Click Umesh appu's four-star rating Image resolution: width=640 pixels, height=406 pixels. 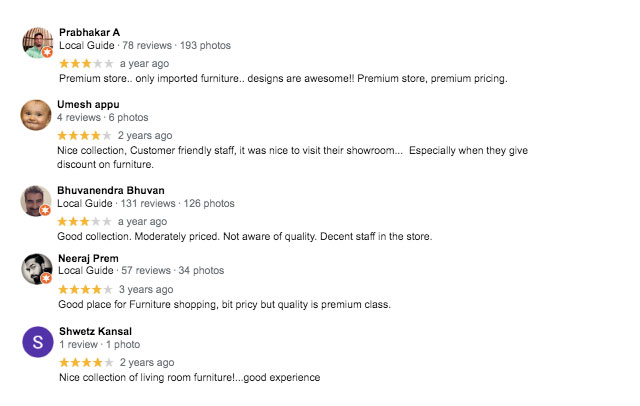click(84, 135)
